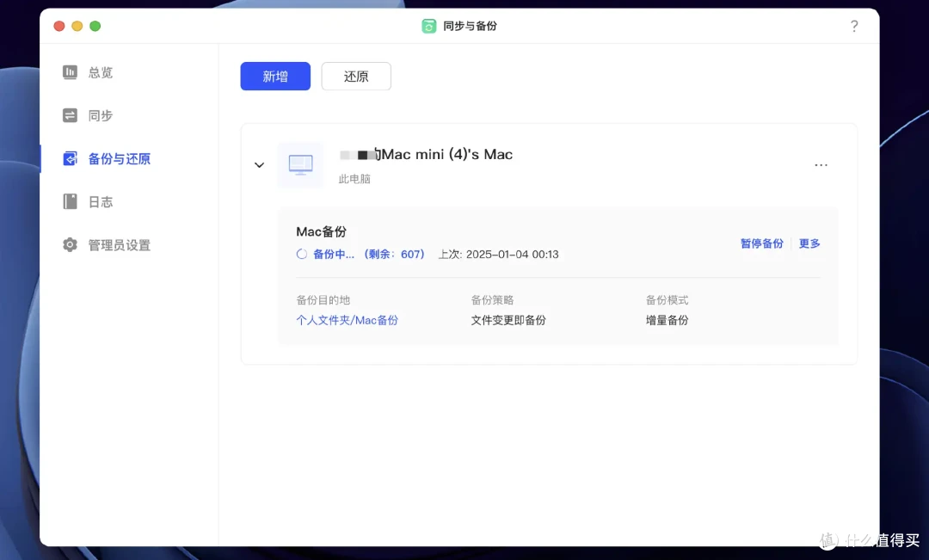
Task: Click the 备份中… (剩余: 607) status
Action: tap(368, 255)
